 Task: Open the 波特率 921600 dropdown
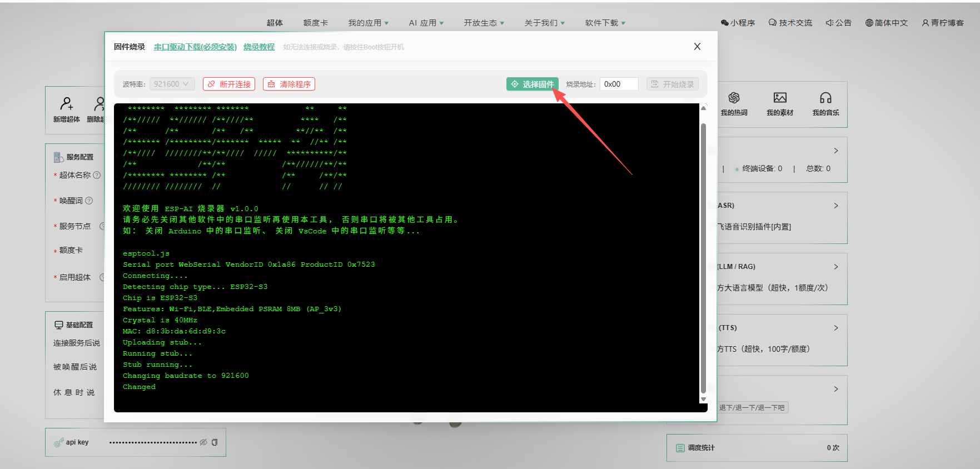pyautogui.click(x=172, y=84)
